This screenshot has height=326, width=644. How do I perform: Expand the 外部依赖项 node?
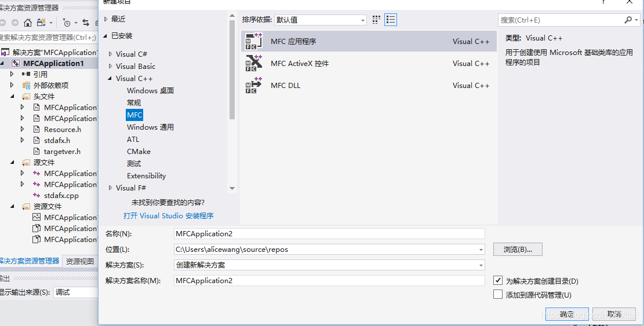click(12, 85)
